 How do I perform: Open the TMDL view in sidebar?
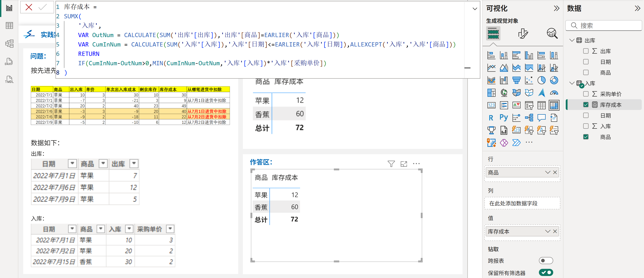pyautogui.click(x=9, y=80)
